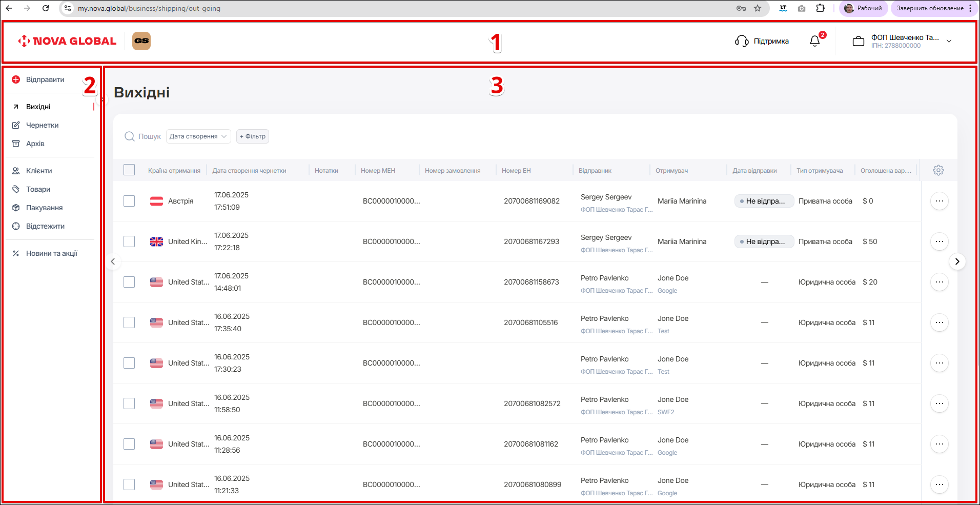The image size is (980, 505).
Task: Open notifications bell
Action: tap(815, 41)
